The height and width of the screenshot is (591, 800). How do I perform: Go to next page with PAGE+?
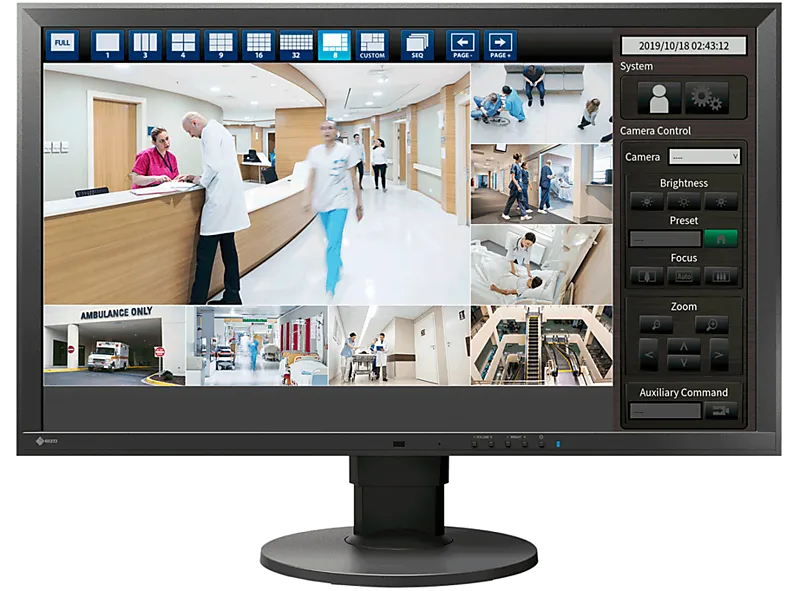coord(500,45)
